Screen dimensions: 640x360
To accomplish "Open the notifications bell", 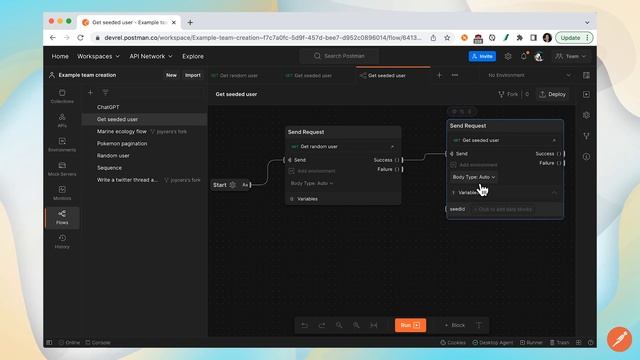I will tap(524, 56).
